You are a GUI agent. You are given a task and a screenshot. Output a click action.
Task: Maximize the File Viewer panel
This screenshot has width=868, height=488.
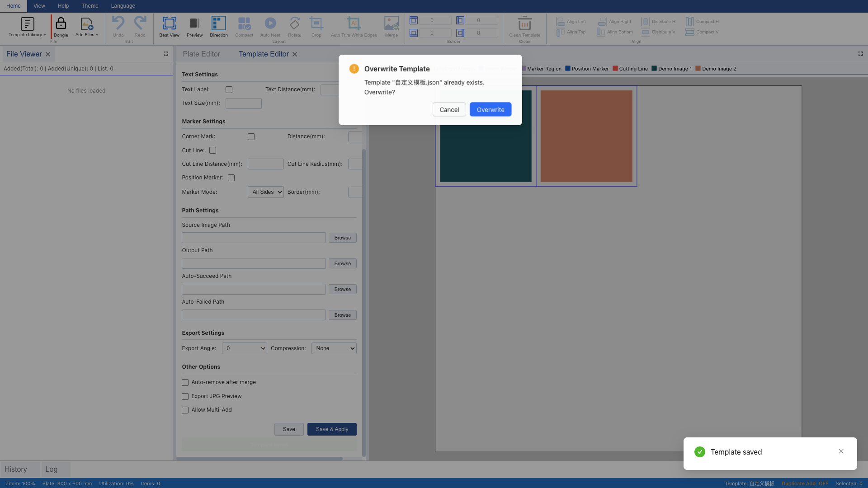(166, 54)
